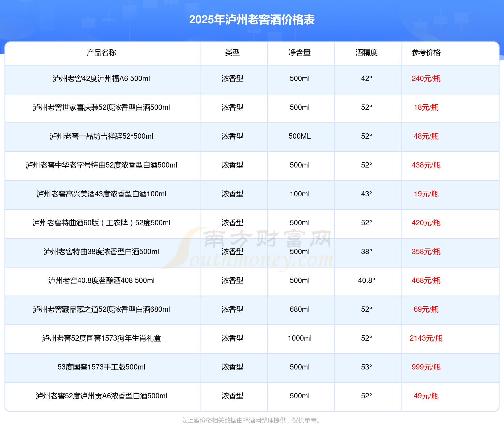Select 泸州老窖一品坊吉祥辞52°500ml
The image size is (504, 437).
101,136
